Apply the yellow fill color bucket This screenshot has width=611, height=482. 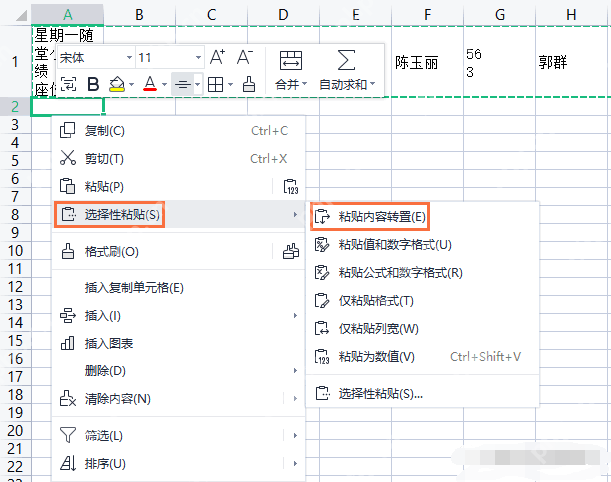point(117,84)
